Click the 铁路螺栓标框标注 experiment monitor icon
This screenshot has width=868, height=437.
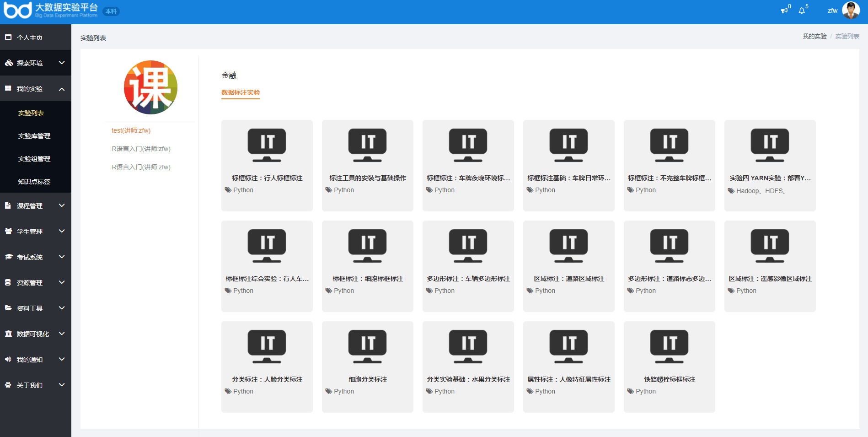(x=669, y=346)
